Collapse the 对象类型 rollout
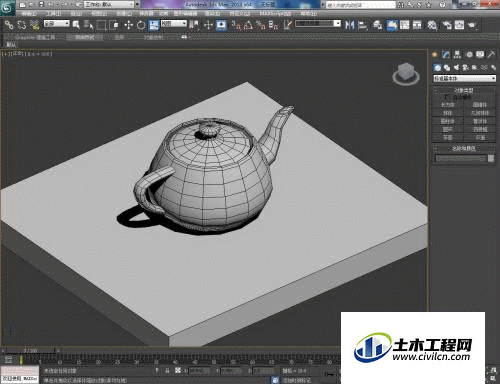Screen dimensions: 500x384 464,90
